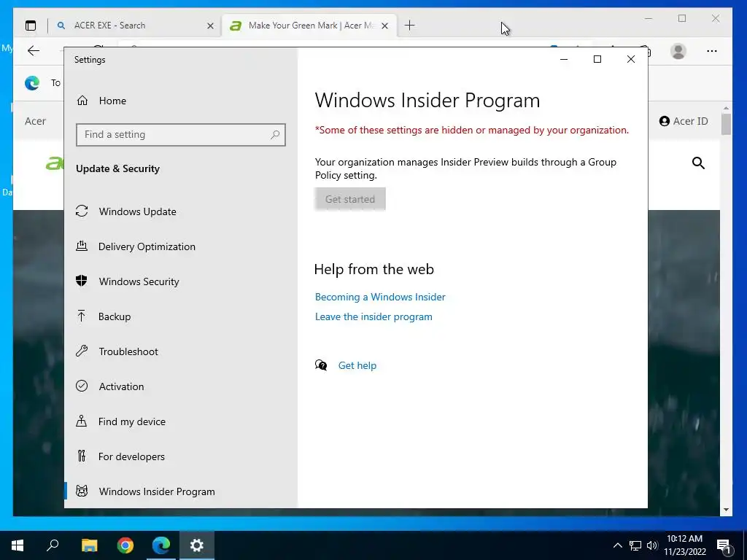Focus the Find a setting search box
The width and height of the screenshot is (747, 560).
point(181,135)
